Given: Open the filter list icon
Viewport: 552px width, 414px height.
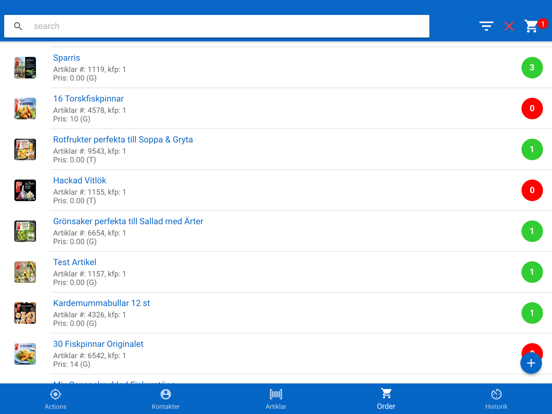Looking at the screenshot, I should (486, 26).
